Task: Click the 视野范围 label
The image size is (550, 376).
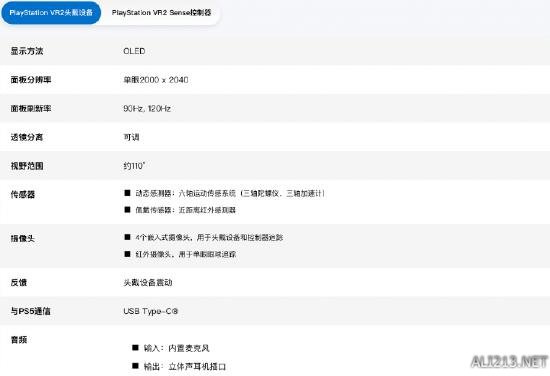Action: click(x=27, y=166)
